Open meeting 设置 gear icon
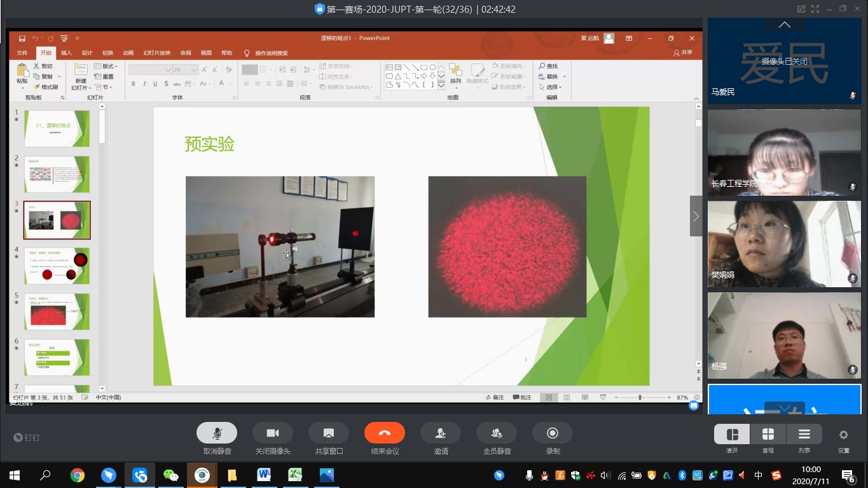The image size is (868, 488). pos(843,435)
